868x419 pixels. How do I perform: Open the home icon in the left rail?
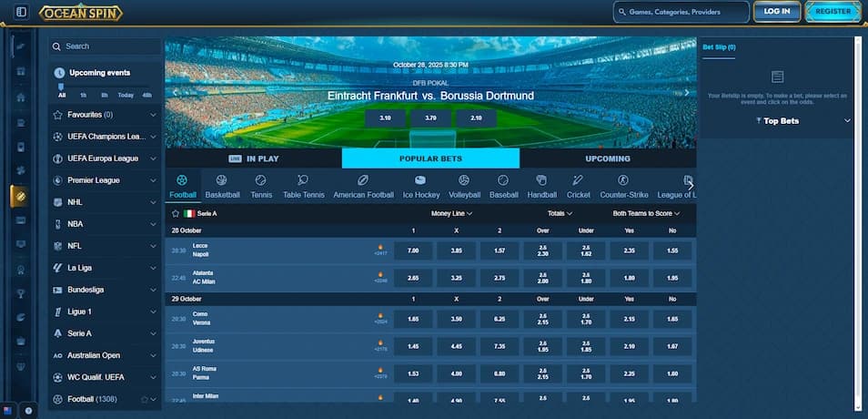(x=21, y=97)
